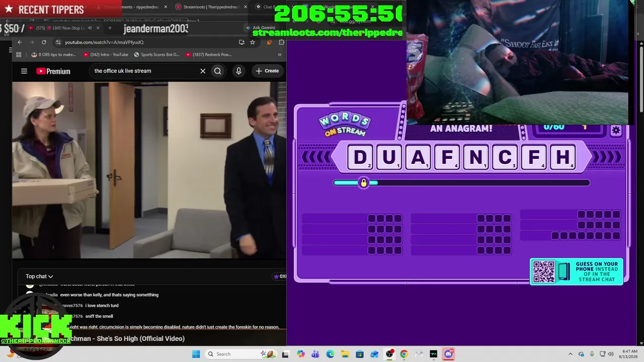Screen dimensions: 644x362
Task: Open Microsoft Store from the taskbar
Action: pyautogui.click(x=360, y=354)
